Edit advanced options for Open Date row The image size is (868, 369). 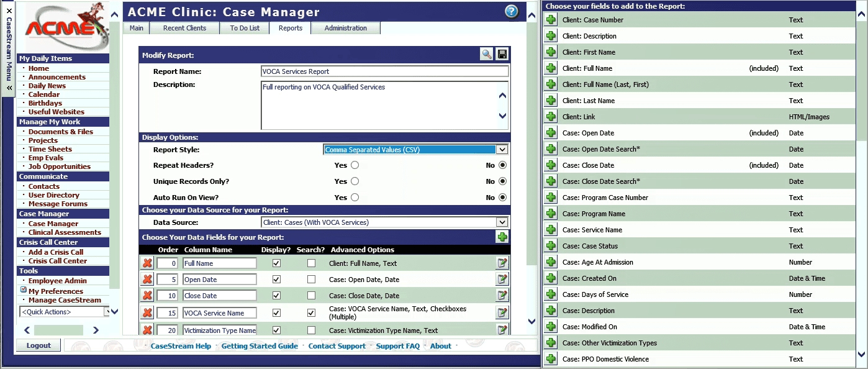click(x=502, y=280)
